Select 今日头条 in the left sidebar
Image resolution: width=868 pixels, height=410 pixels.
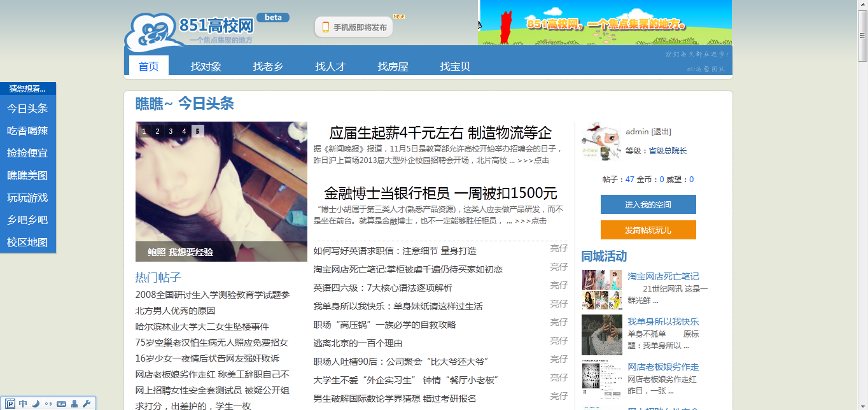(x=28, y=108)
